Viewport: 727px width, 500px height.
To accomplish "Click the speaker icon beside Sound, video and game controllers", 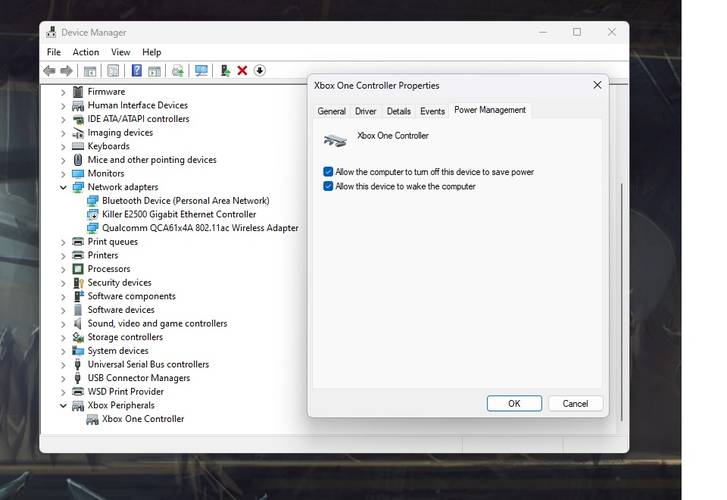I will click(78, 323).
